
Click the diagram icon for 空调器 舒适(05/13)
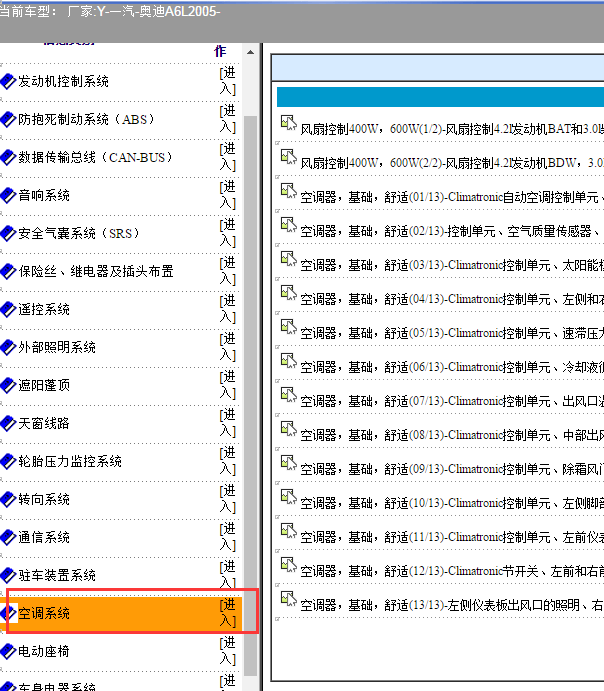(x=289, y=327)
